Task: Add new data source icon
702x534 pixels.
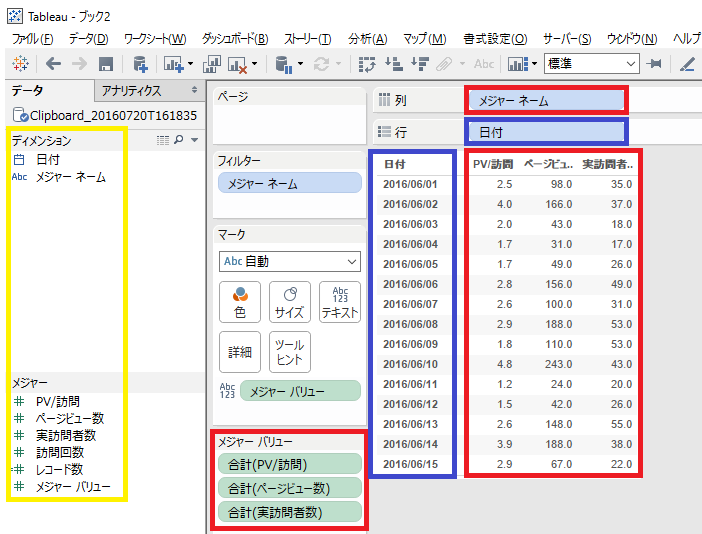Action: tap(140, 64)
